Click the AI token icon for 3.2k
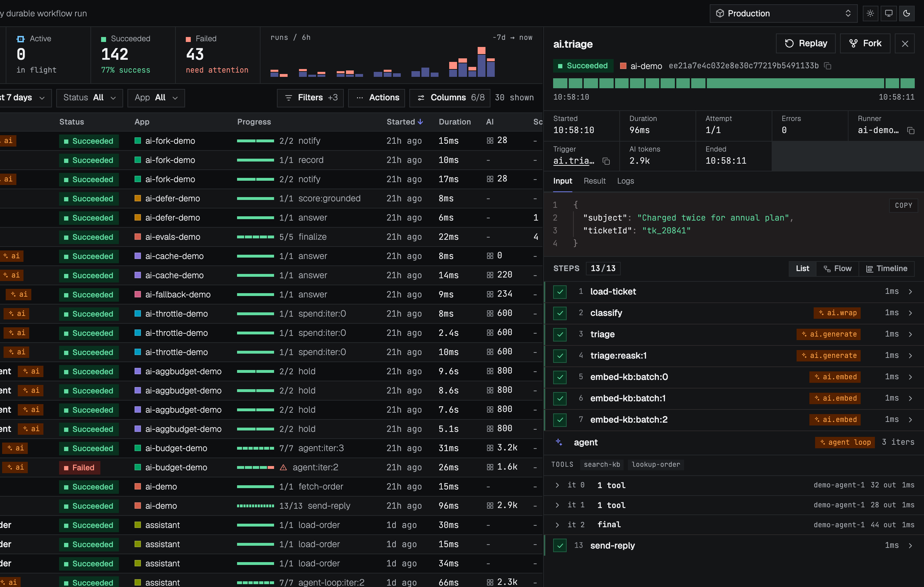The image size is (924, 587). coord(490,448)
